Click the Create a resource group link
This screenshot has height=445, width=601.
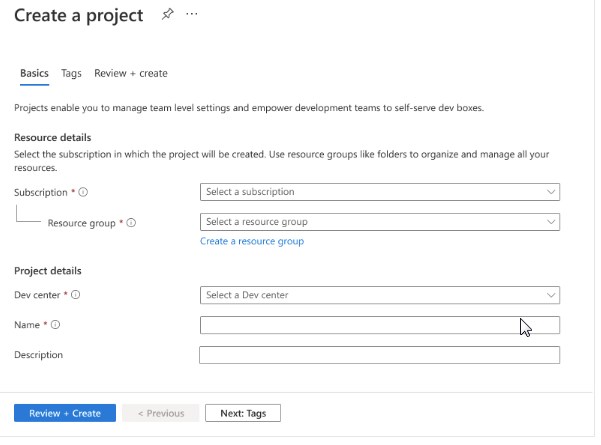[x=252, y=241]
